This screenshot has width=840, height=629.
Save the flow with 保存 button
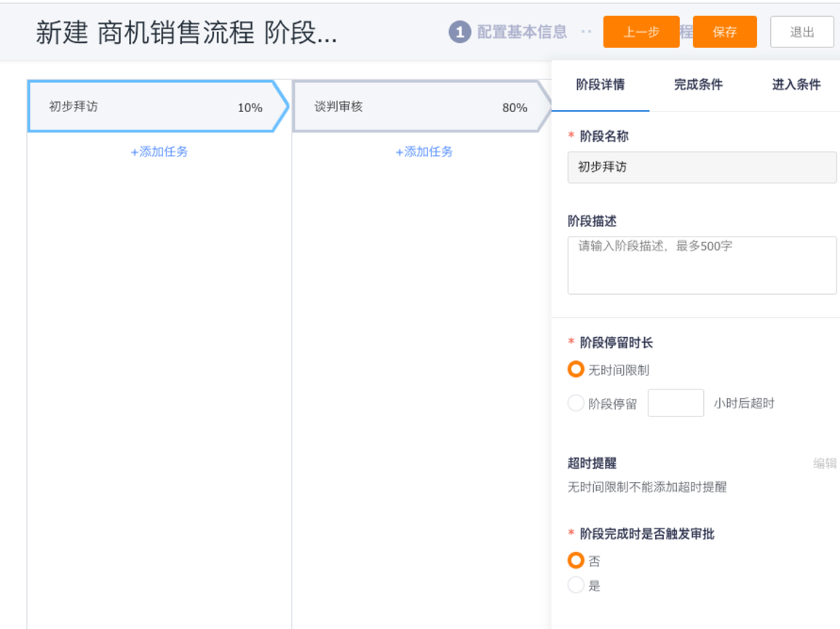(x=724, y=32)
